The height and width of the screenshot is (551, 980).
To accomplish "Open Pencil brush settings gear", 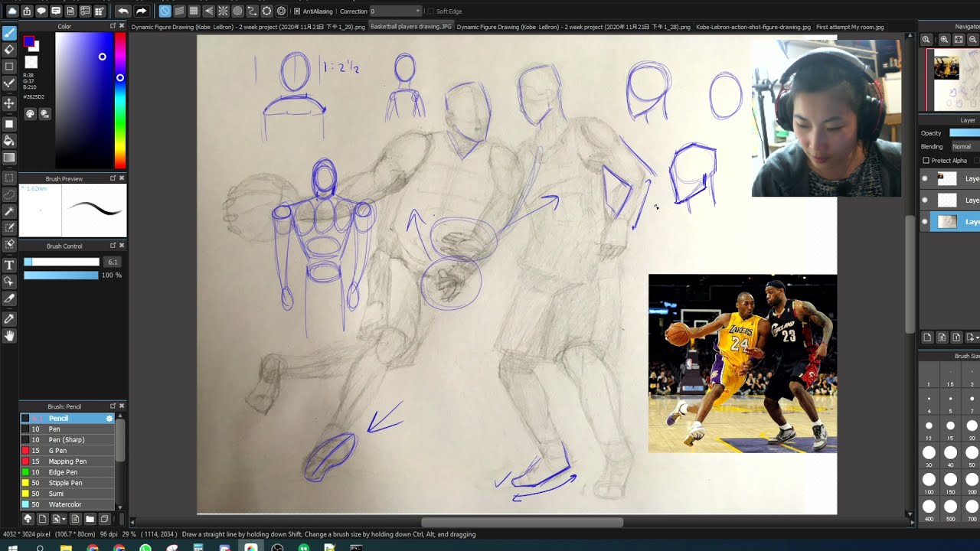I will (x=109, y=419).
